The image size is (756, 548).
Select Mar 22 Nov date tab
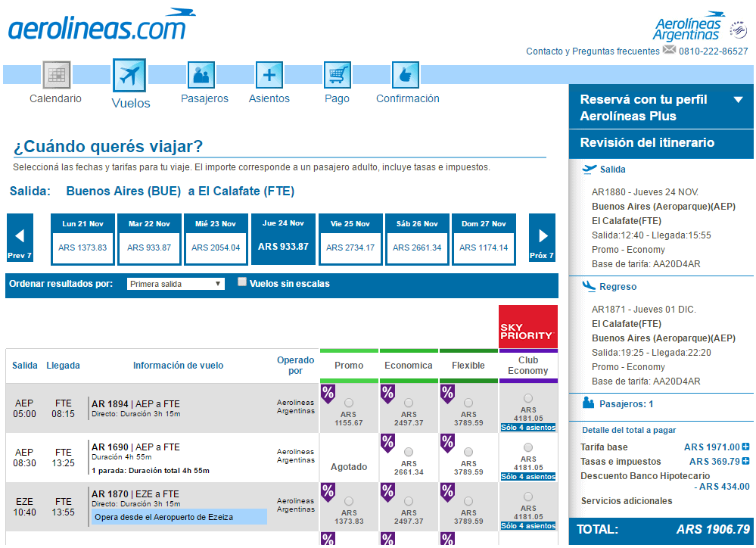[x=150, y=239]
